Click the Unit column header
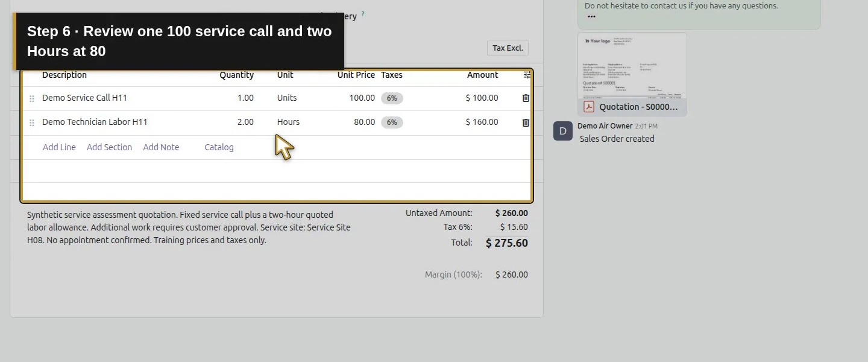The image size is (868, 362). tap(285, 75)
